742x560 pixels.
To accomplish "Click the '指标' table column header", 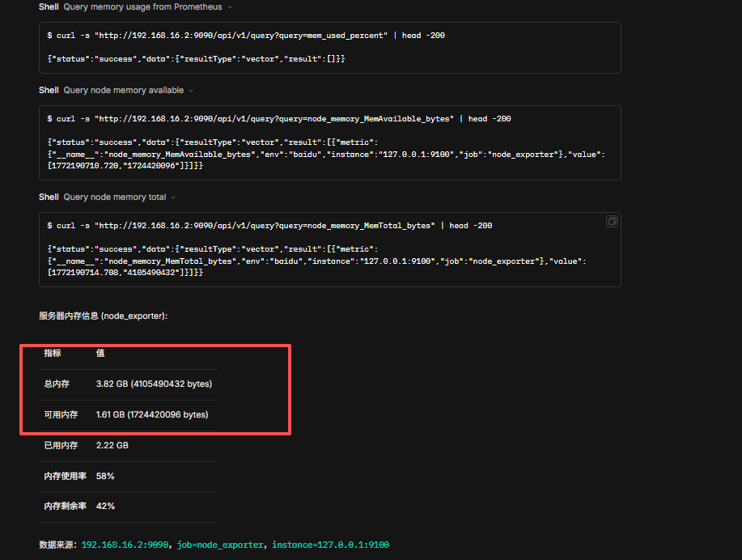I will pyautogui.click(x=53, y=353).
